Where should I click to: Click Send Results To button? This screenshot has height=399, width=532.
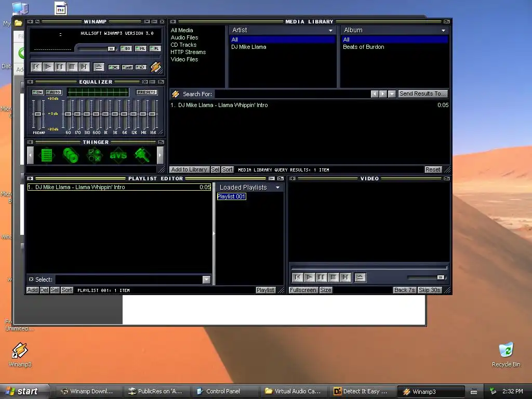(x=423, y=94)
